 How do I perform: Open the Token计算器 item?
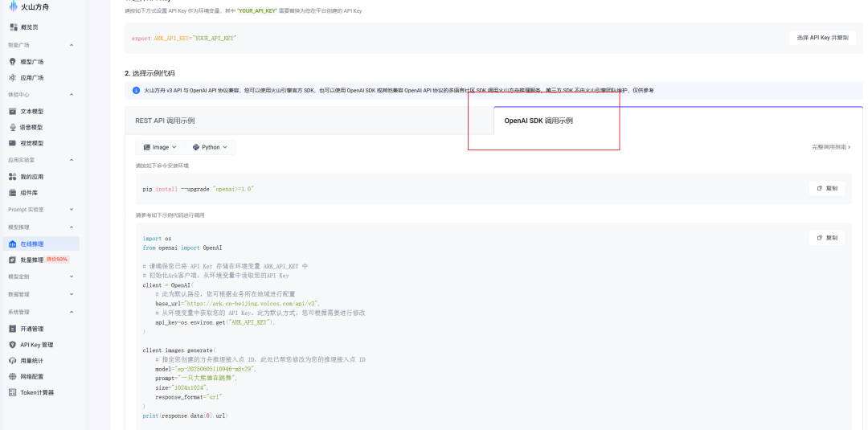[36, 393]
